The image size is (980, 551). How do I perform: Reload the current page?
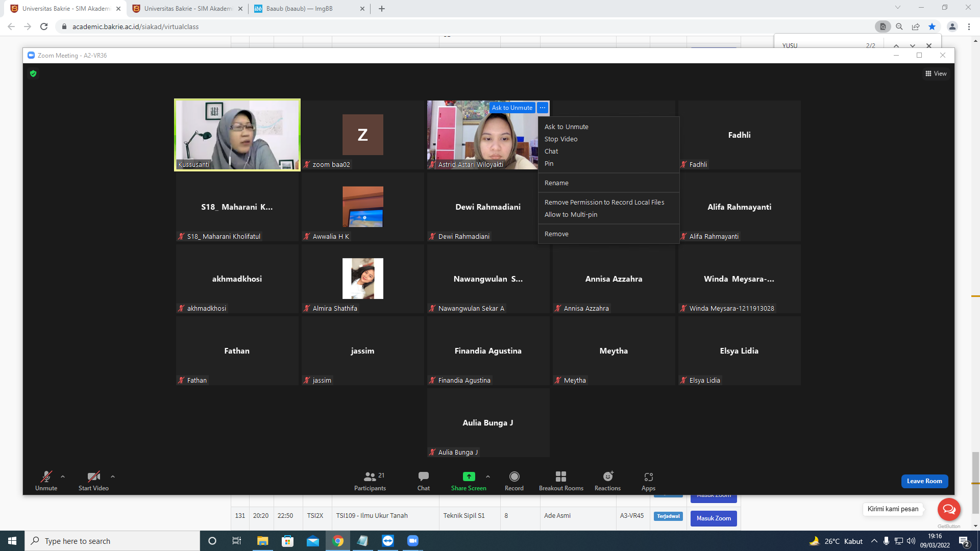[x=44, y=27]
